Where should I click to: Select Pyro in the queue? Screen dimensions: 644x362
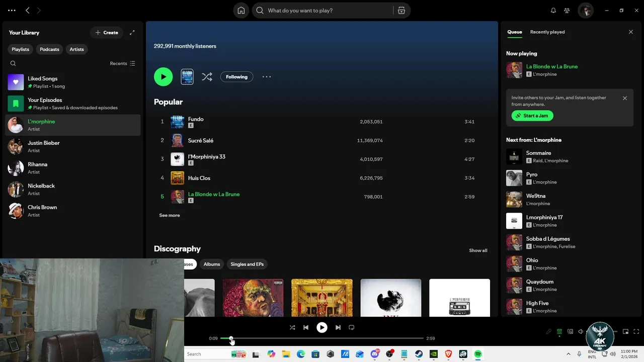pos(570,178)
